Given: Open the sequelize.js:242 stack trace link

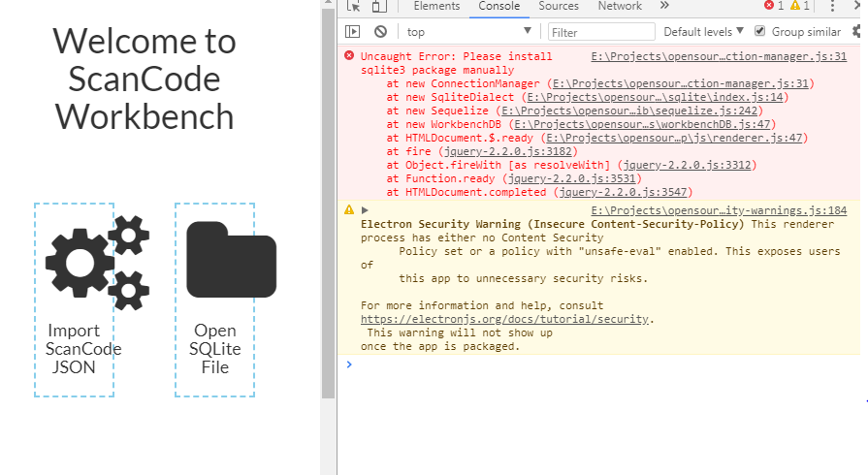Looking at the screenshot, I should coord(629,111).
